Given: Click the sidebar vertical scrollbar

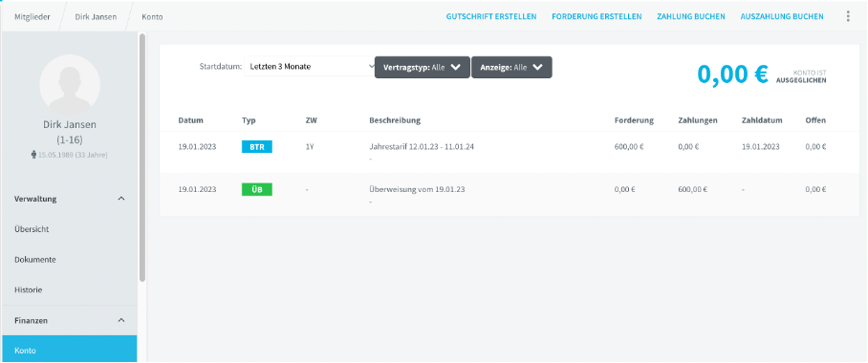Looking at the screenshot, I should coord(142,158).
